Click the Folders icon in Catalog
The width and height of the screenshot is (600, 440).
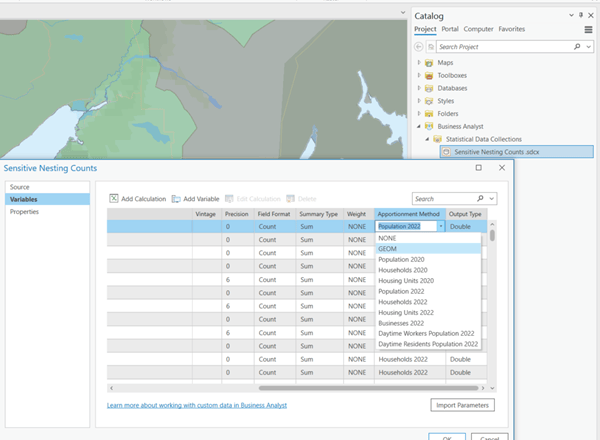click(429, 114)
